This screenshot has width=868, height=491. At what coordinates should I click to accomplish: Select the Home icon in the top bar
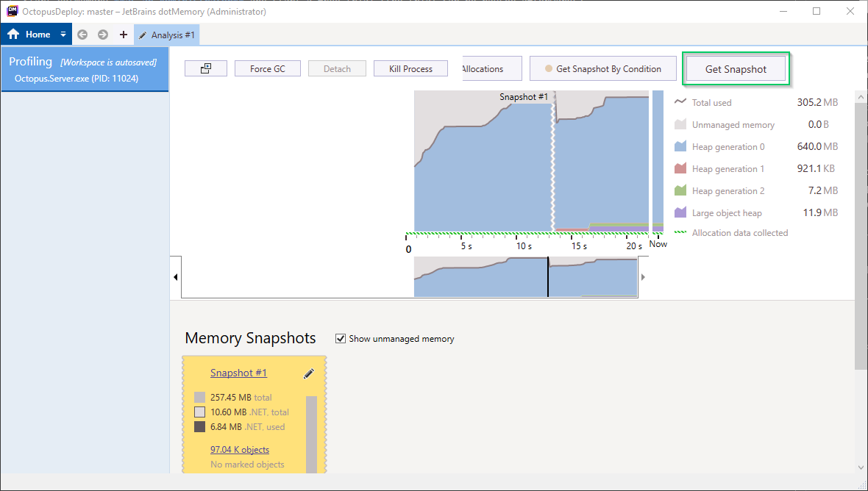click(x=12, y=34)
